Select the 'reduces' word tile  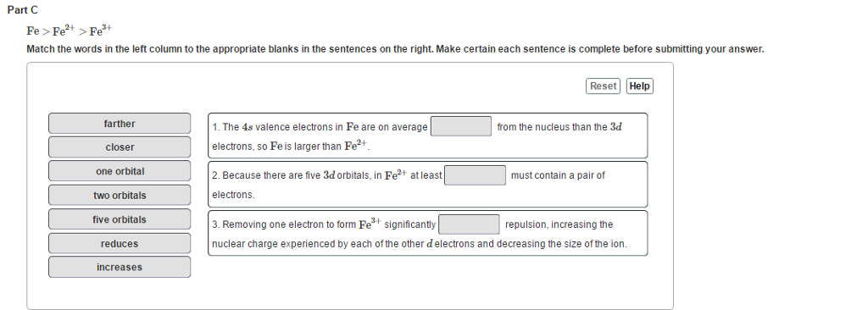tap(120, 244)
